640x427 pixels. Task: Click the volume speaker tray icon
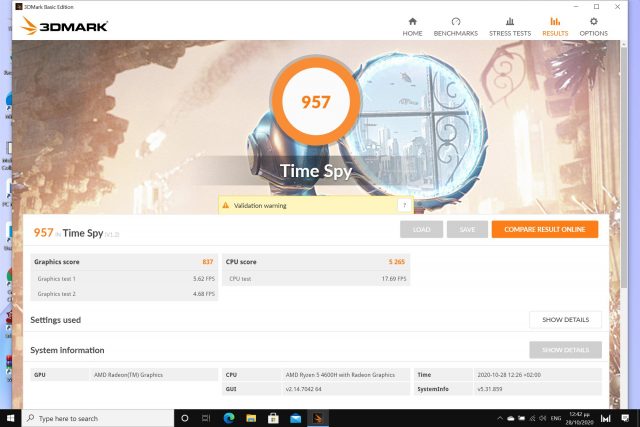coord(542,418)
